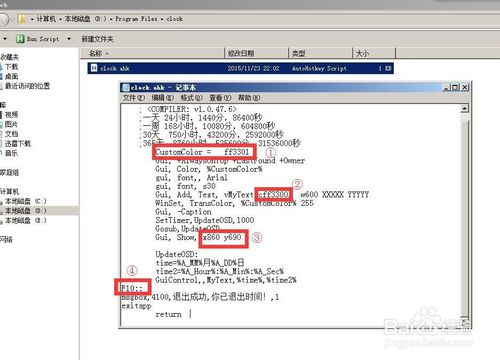Sort by the 修改日期 column header
The width and height of the screenshot is (500, 360).
[x=256, y=53]
